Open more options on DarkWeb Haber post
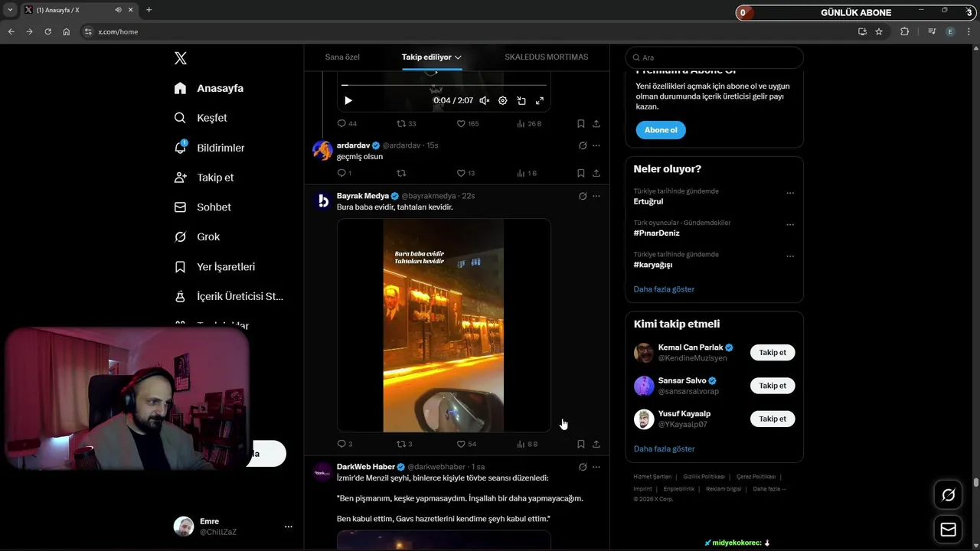 coord(596,467)
